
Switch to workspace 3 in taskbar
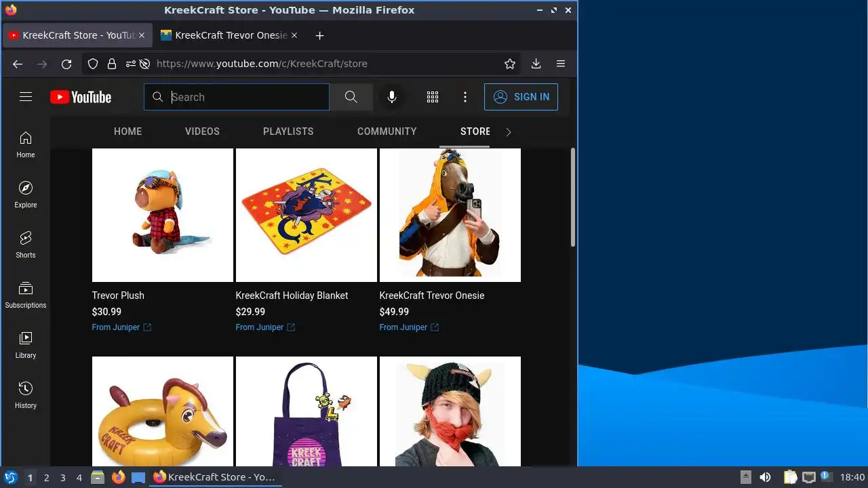[x=62, y=478]
